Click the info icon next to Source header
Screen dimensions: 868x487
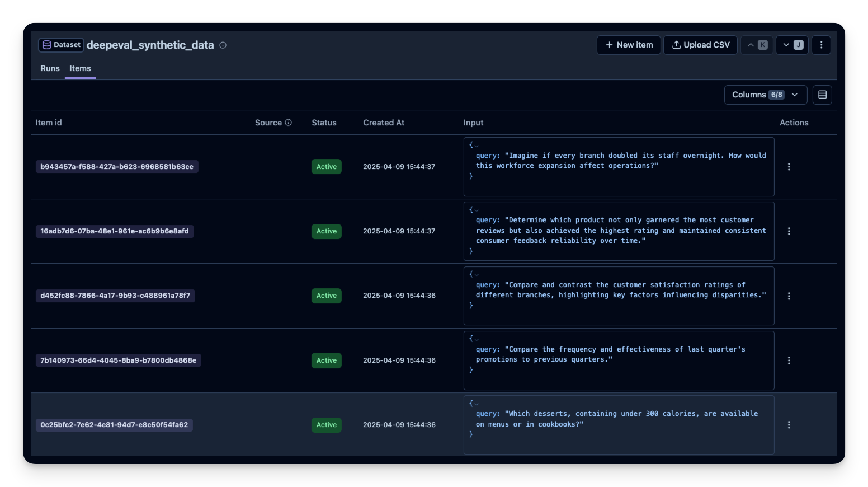(x=289, y=122)
